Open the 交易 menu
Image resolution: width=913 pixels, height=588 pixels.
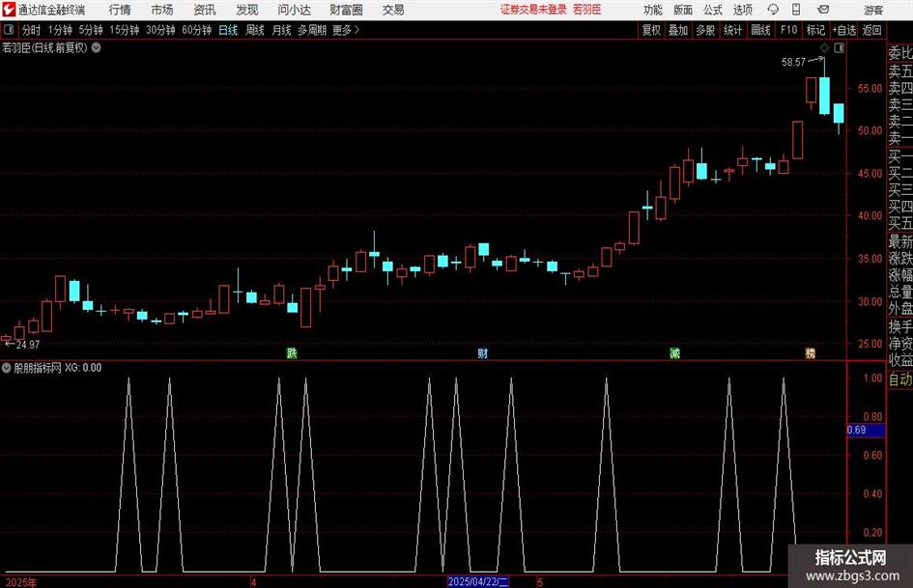point(393,10)
